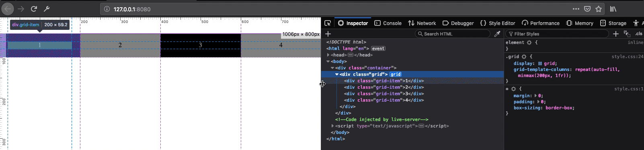Open style.css:1 source link
The height and width of the screenshot is (150, 644).
tap(628, 89)
